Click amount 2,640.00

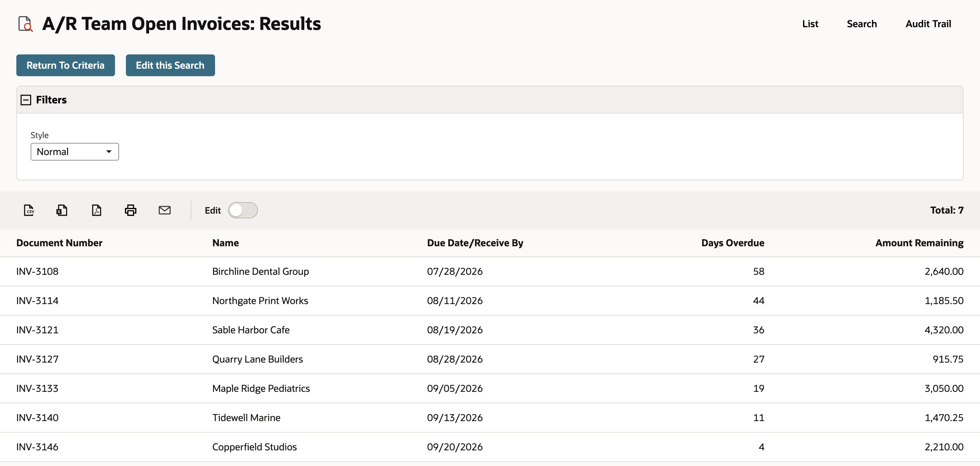point(944,271)
